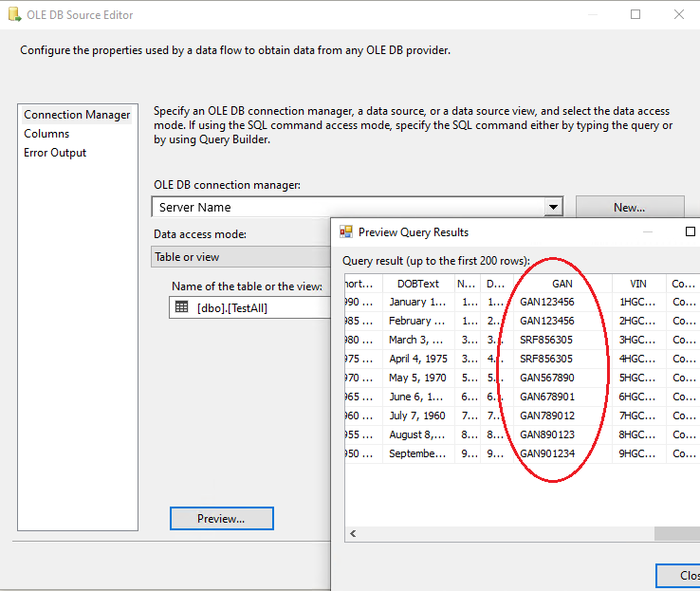Open the table or view name dropdown
Image resolution: width=700 pixels, height=591 pixels.
tap(250, 307)
